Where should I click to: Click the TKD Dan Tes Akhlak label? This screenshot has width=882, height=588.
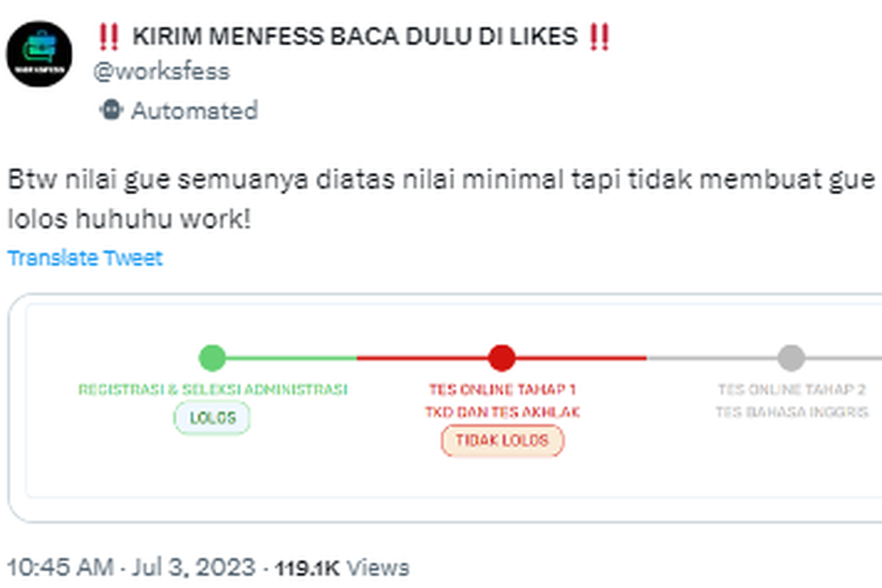[x=502, y=412]
